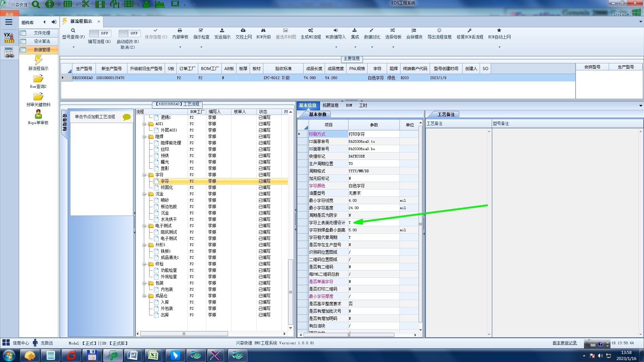Open the 发送指示 toolbar icon
This screenshot has width=644, height=362.
[x=222, y=31]
